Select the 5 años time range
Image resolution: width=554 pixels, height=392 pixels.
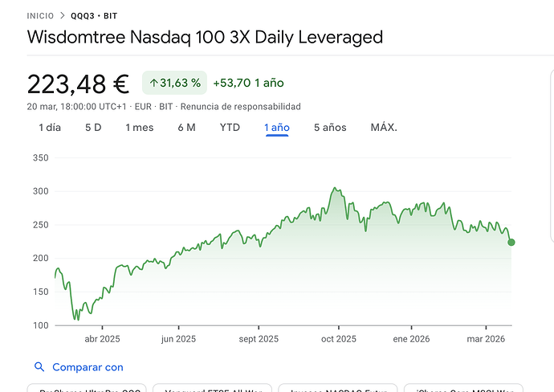(330, 127)
